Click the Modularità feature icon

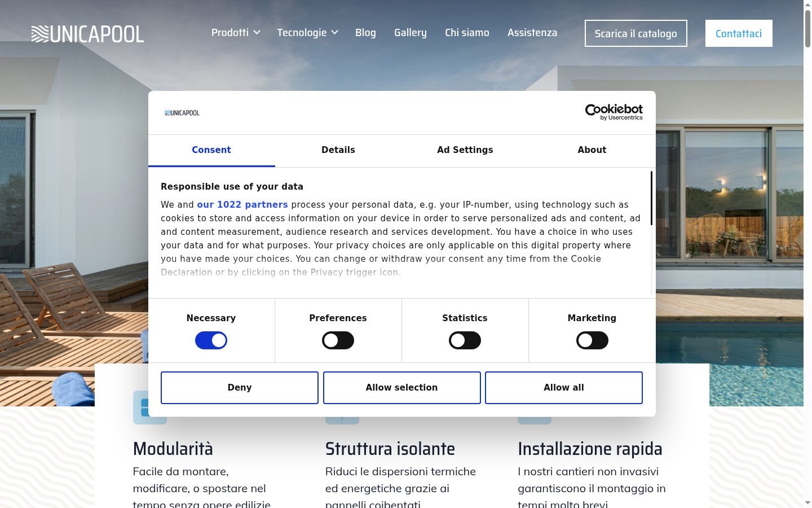pos(150,408)
